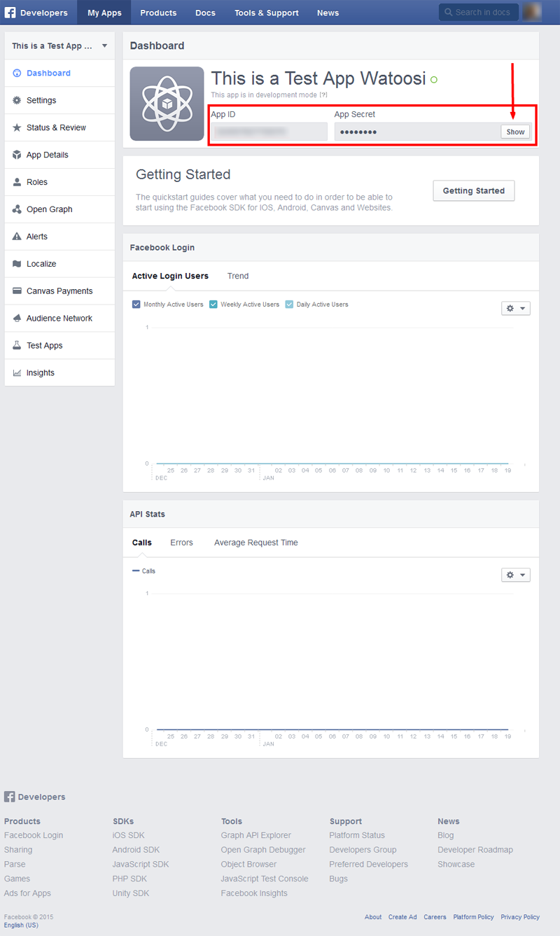This screenshot has height=936, width=560.
Task: Click the Status & Review star icon
Action: tap(17, 127)
